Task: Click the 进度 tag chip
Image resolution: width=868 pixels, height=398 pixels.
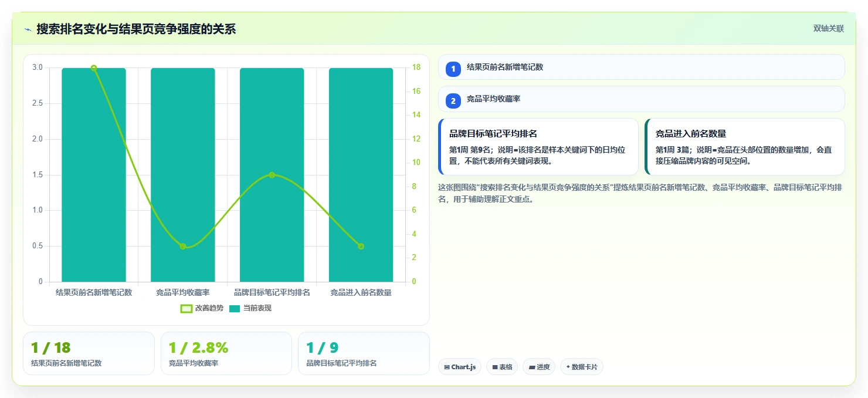Action: coord(539,367)
